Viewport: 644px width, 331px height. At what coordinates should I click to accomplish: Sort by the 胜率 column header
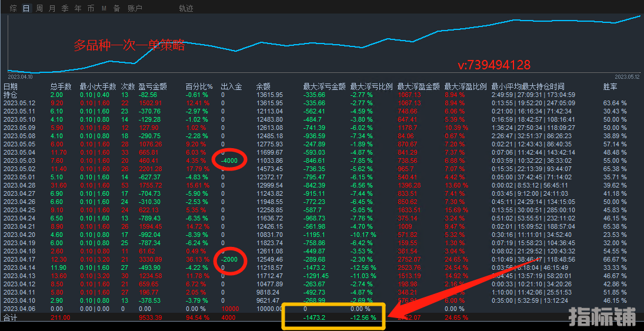[610, 86]
